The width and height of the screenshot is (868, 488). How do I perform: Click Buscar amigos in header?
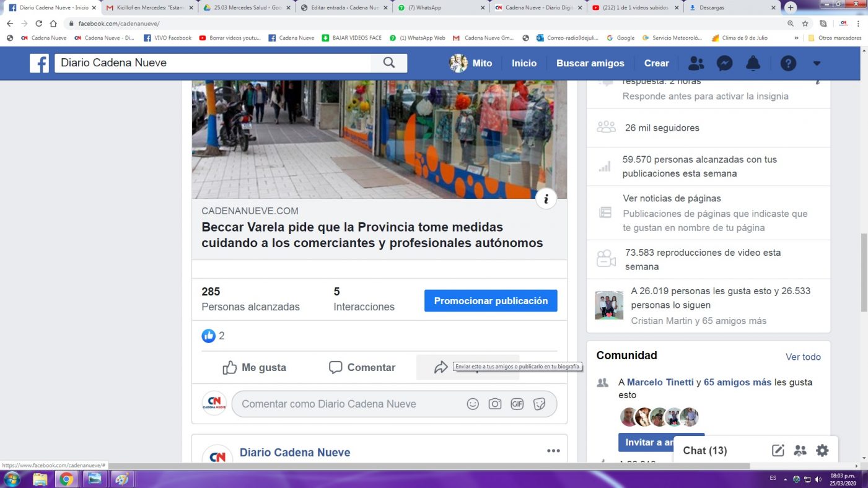590,63
